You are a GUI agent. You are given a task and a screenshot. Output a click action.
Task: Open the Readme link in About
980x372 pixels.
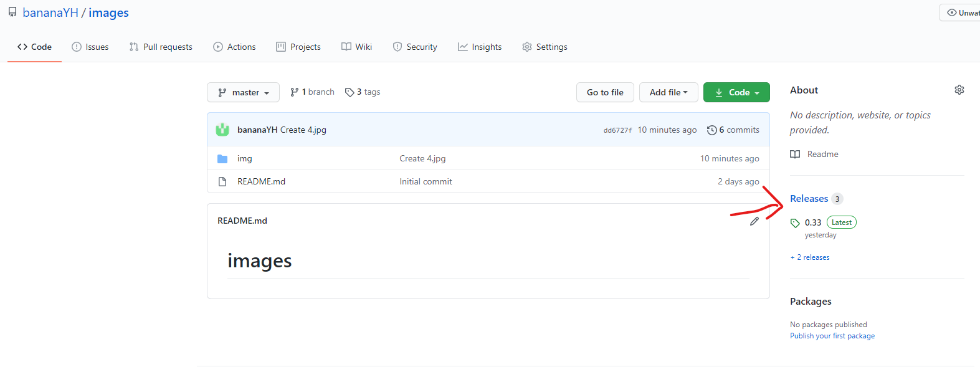(x=822, y=154)
